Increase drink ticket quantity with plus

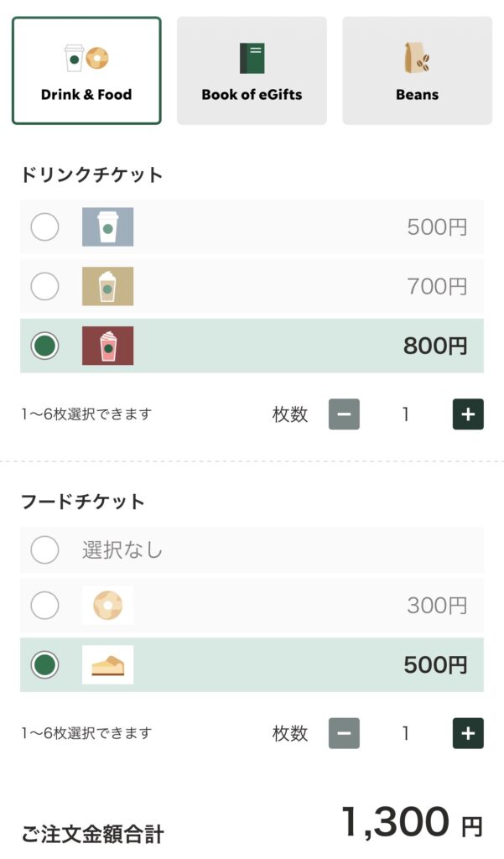pos(468,414)
